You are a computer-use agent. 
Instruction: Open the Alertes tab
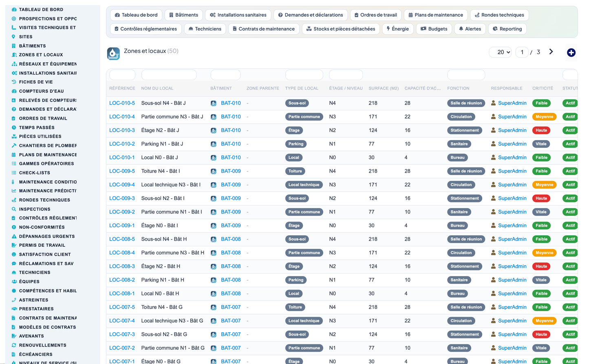(x=470, y=29)
